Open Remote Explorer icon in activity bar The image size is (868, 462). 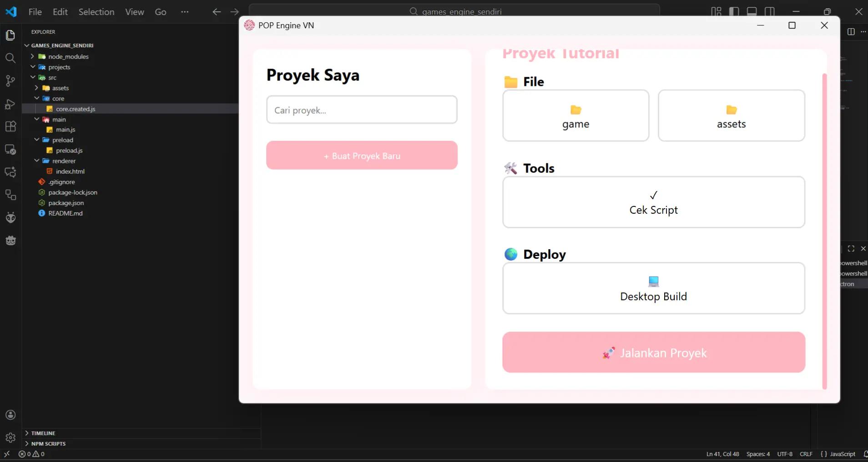10,149
